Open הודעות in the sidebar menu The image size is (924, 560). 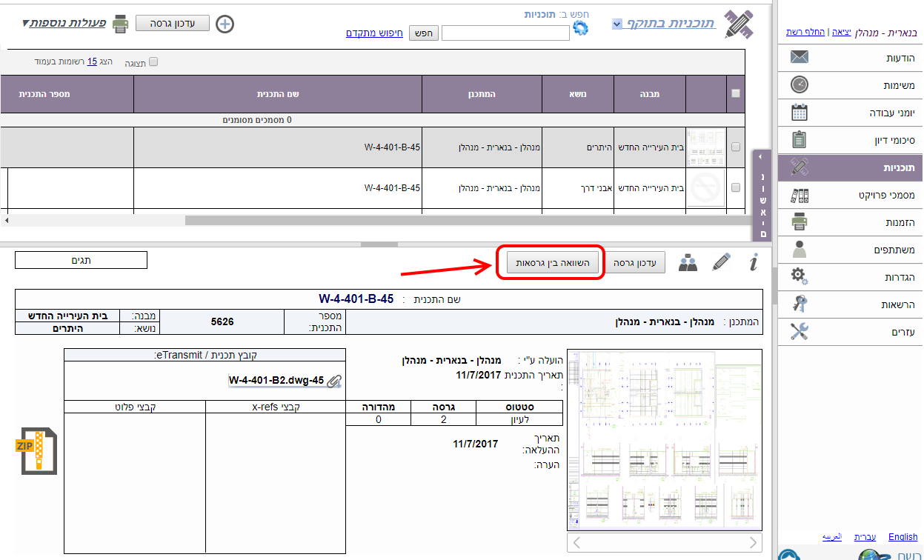(849, 58)
